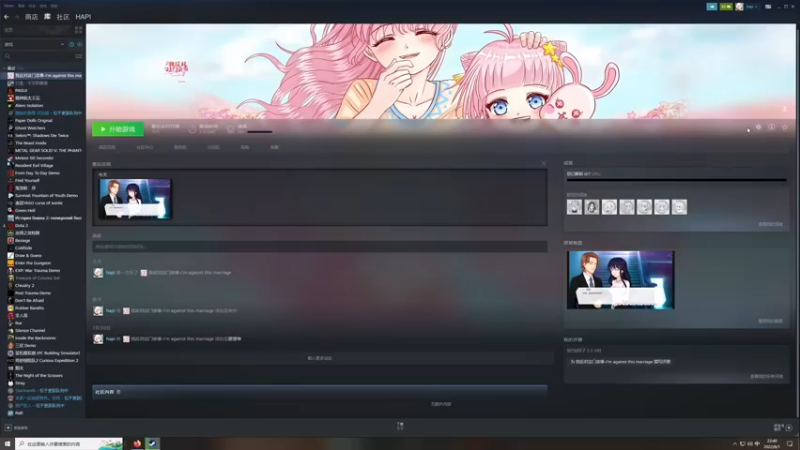Open the 商店 store tab
Screen dimensions: 800x450
pos(31,17)
